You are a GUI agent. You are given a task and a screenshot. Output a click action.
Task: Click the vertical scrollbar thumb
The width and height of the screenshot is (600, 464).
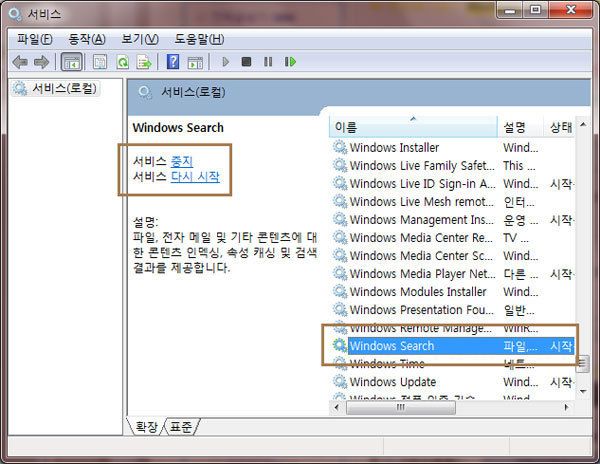pyautogui.click(x=583, y=362)
